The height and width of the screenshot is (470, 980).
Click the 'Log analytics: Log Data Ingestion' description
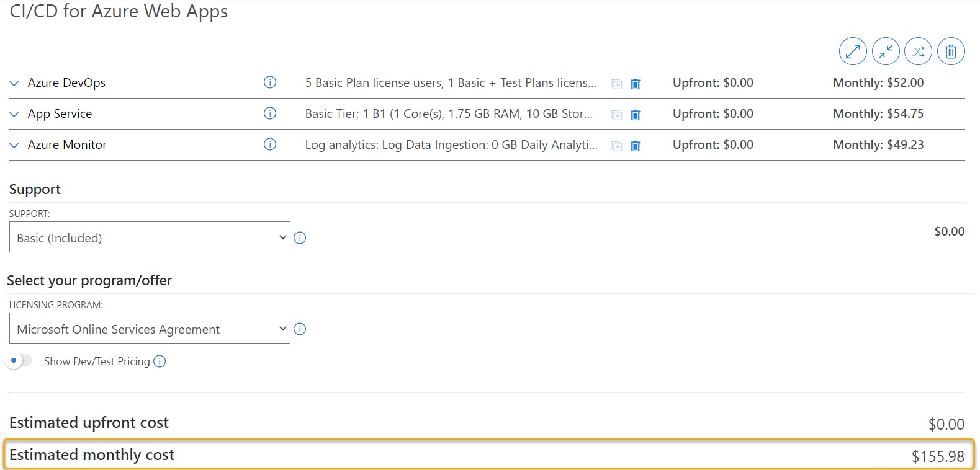(x=451, y=145)
